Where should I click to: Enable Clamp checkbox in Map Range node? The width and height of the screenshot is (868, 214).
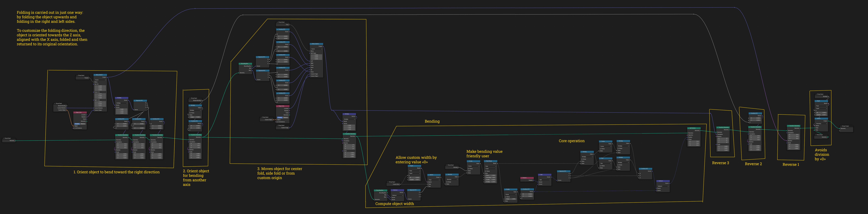[x=486, y=171]
